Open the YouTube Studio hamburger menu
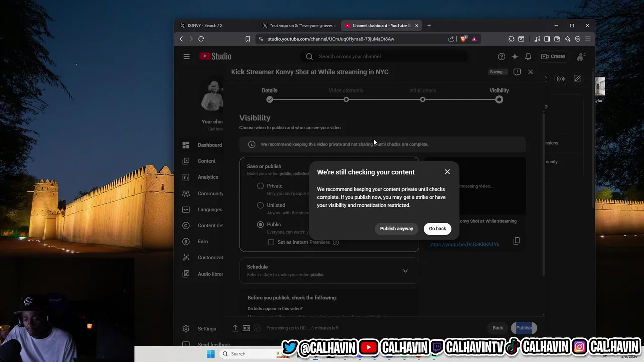 (x=186, y=56)
